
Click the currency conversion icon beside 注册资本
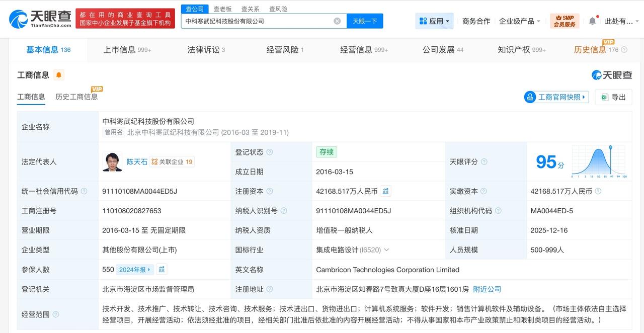click(385, 191)
